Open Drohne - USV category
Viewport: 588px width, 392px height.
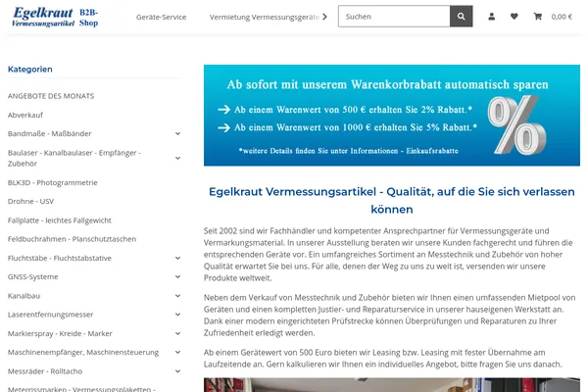[x=30, y=202]
